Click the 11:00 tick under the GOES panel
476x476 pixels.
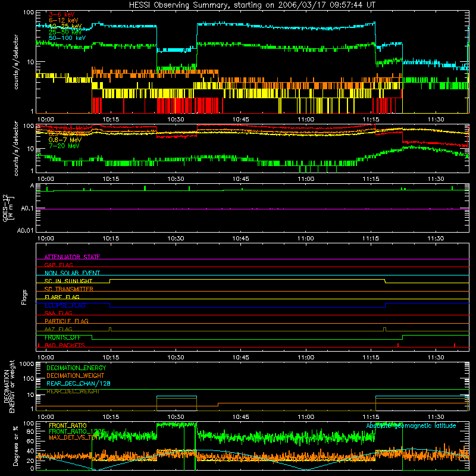tap(306, 239)
